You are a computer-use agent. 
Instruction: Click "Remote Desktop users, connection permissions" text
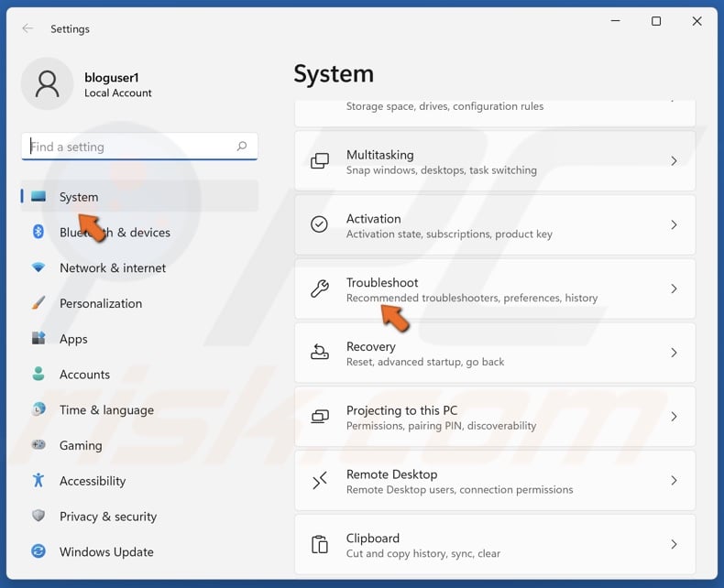pyautogui.click(x=459, y=489)
